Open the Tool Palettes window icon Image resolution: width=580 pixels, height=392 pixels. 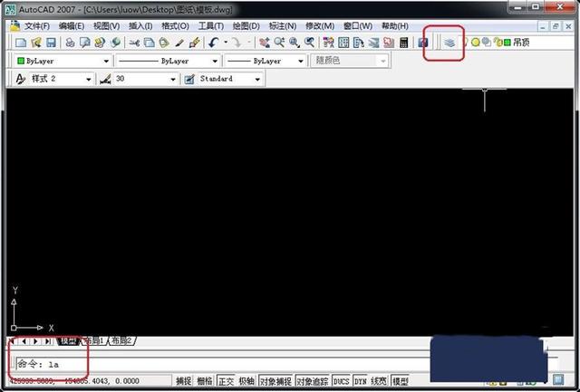(x=359, y=43)
